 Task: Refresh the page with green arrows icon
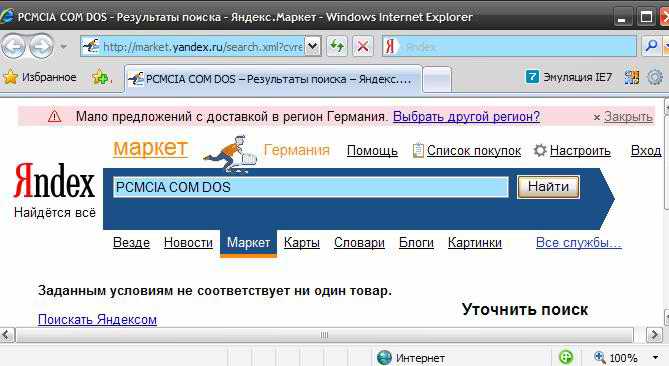coord(337,46)
